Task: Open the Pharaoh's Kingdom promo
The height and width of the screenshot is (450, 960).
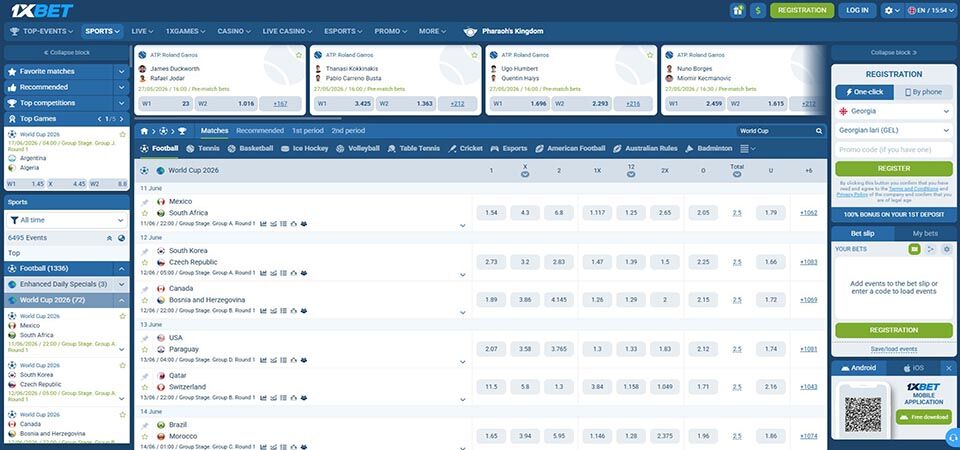Action: [x=503, y=31]
